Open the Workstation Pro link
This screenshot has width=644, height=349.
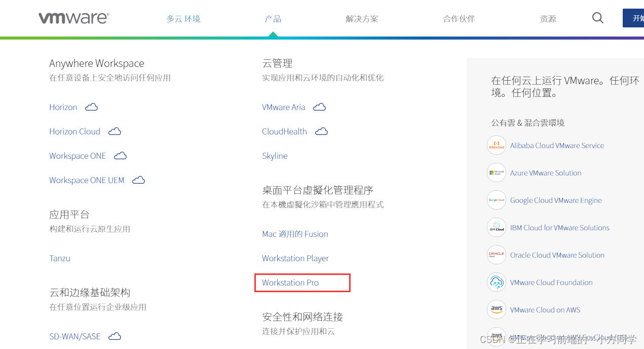coord(290,283)
